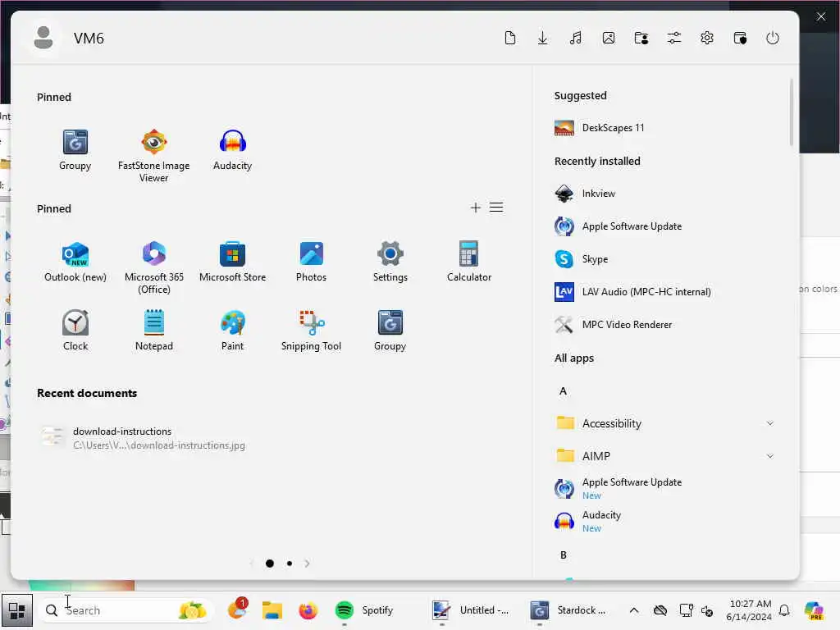Open Microsoft Store
Screen dimensions: 840x630
[x=232, y=262]
